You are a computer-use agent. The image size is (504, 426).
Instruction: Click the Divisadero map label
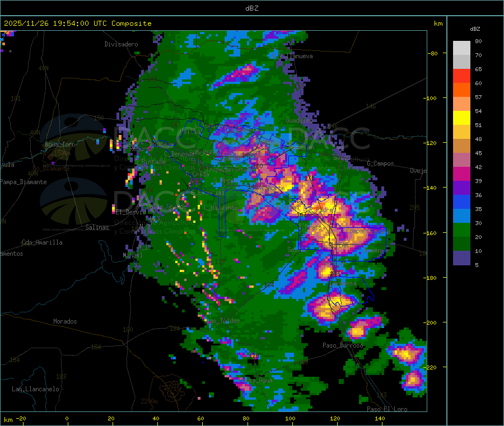tap(121, 44)
